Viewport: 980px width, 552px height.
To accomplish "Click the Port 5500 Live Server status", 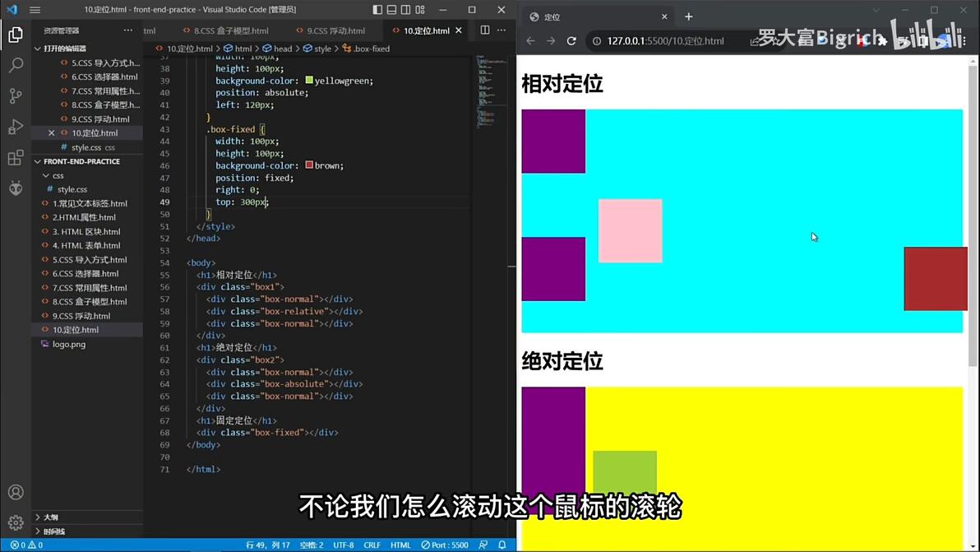I will pyautogui.click(x=445, y=545).
